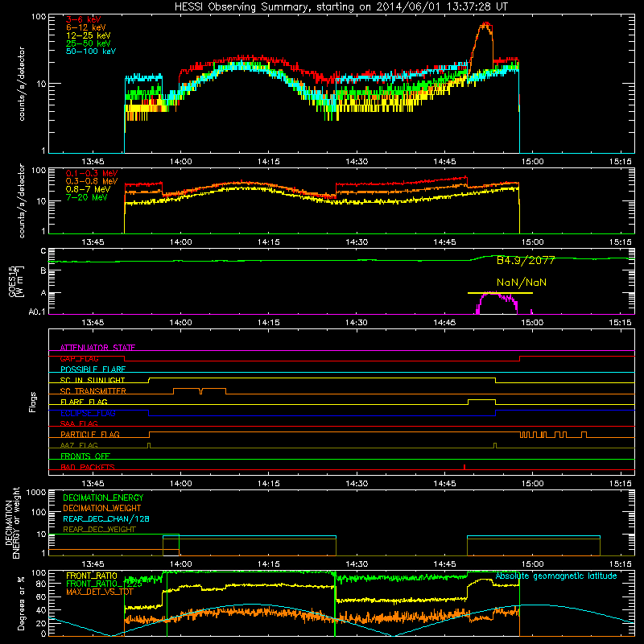Click the DECIMATION_ENERGY legend entry
The width and height of the screenshot is (644, 644).
(x=103, y=497)
